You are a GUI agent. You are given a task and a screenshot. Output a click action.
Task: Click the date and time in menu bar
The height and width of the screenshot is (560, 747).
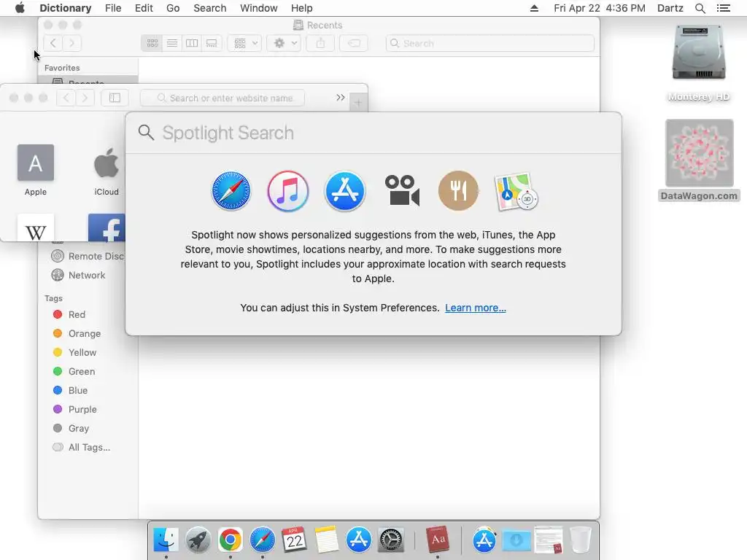pyautogui.click(x=600, y=8)
